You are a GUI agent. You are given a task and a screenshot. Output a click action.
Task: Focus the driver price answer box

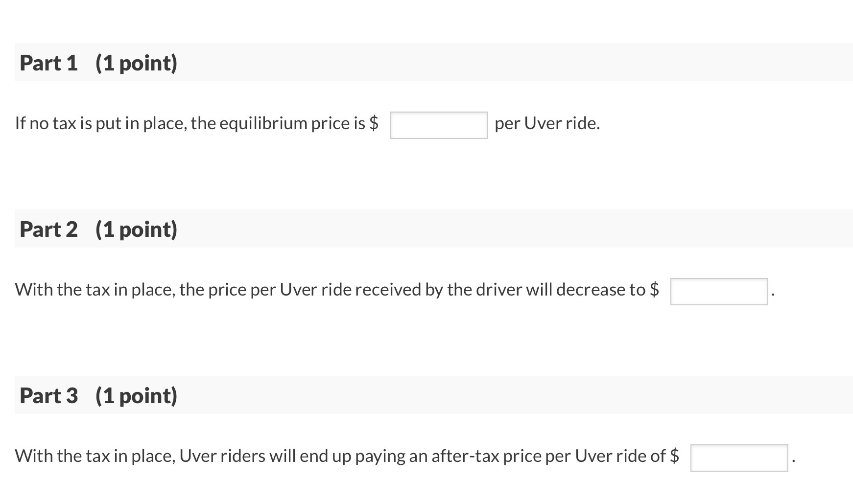tap(719, 292)
